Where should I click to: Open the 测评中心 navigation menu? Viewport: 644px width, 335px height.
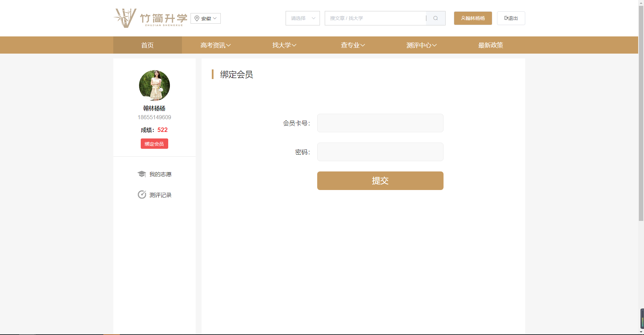[422, 45]
